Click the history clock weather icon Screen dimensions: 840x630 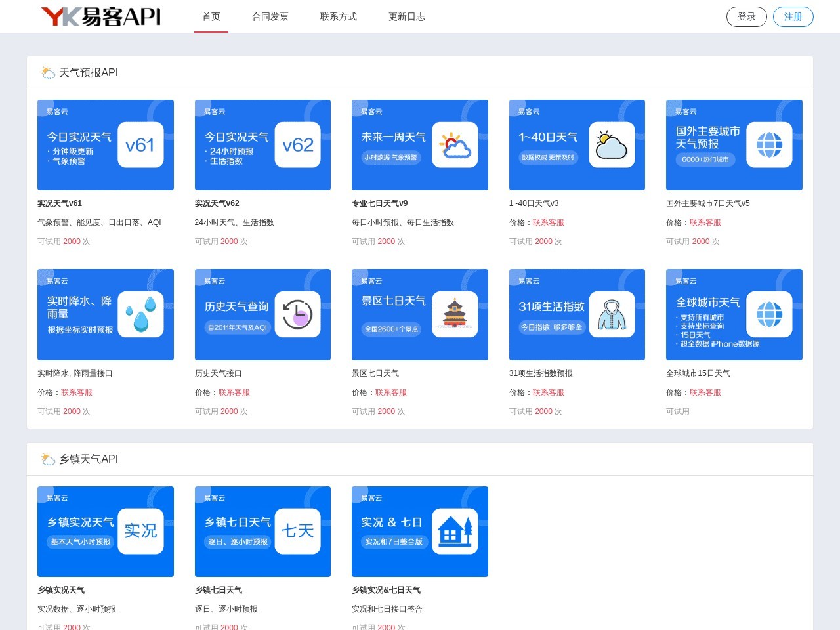click(x=297, y=314)
